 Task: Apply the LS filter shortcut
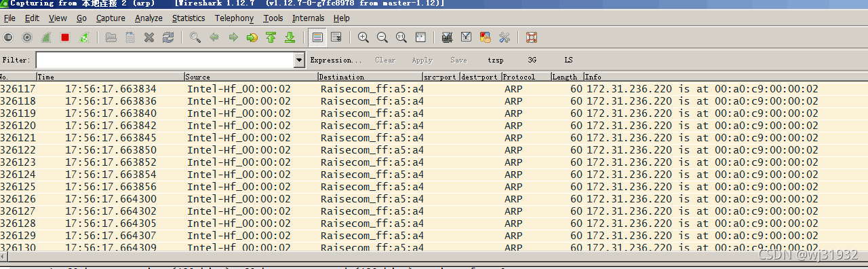tap(568, 60)
